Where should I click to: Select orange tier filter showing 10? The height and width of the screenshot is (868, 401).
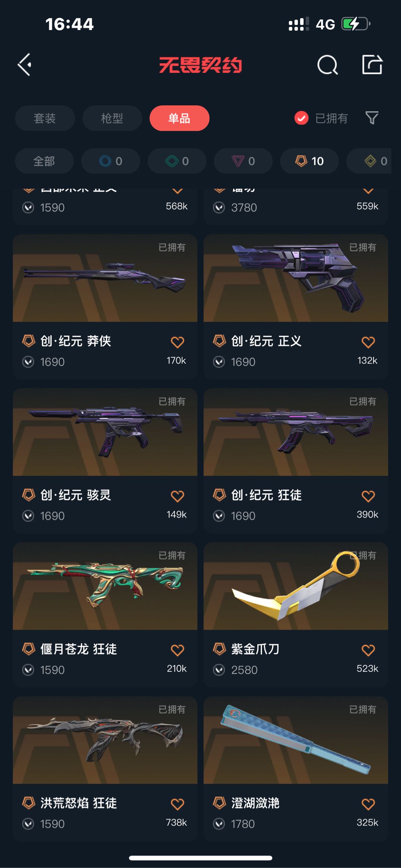click(x=309, y=161)
